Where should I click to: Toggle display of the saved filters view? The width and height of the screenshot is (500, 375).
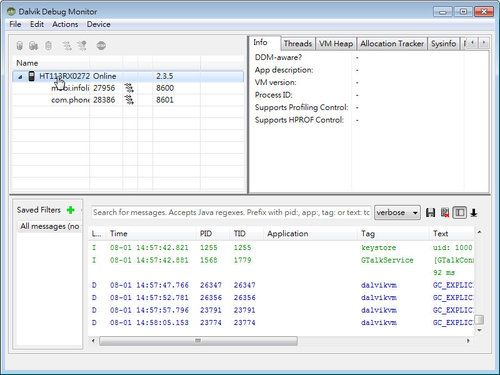click(460, 213)
